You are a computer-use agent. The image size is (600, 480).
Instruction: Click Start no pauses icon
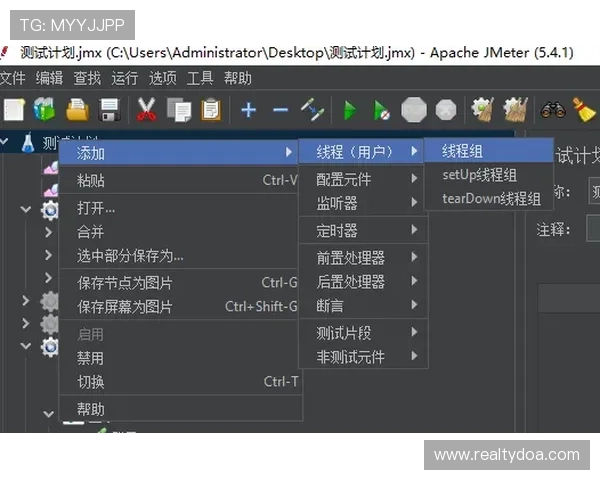381,110
